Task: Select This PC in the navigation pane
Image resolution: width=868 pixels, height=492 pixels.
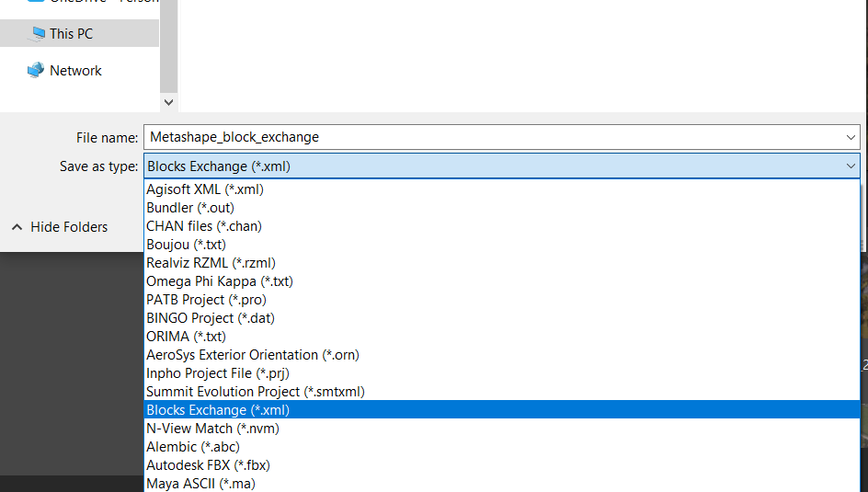Action: [x=79, y=34]
